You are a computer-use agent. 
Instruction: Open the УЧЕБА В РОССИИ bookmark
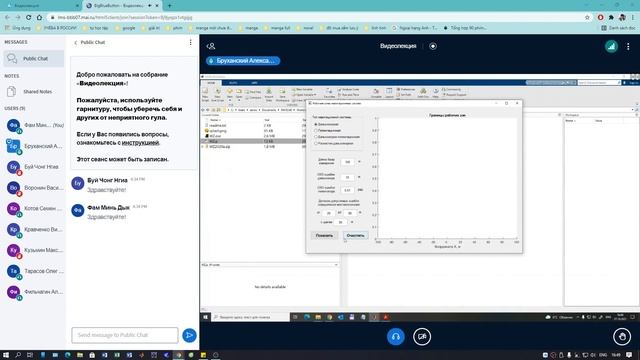tap(57, 28)
